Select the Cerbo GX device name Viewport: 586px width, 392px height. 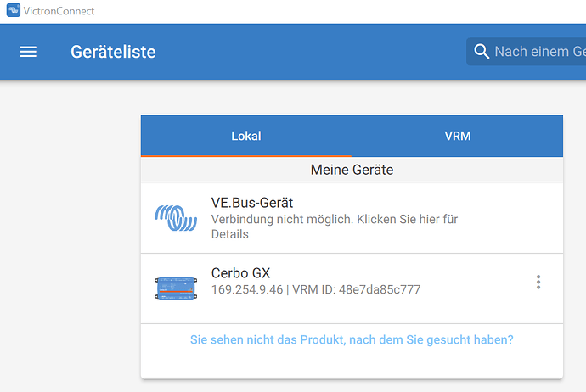[x=240, y=273]
